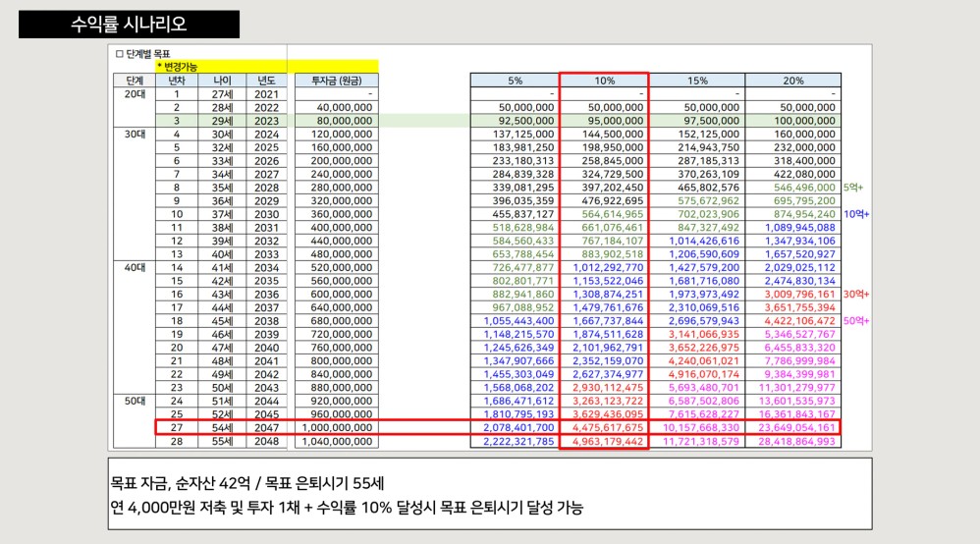Click the value 95,000,000

coord(616,121)
